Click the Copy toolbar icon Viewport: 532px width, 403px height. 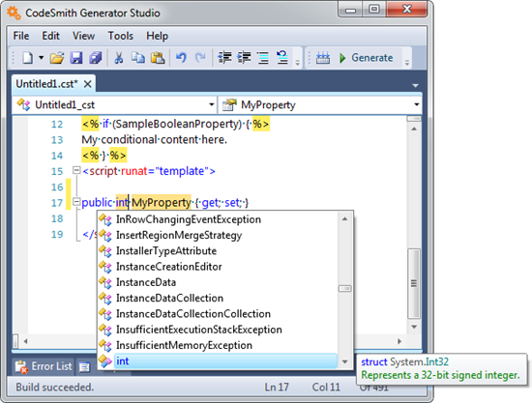tap(138, 58)
